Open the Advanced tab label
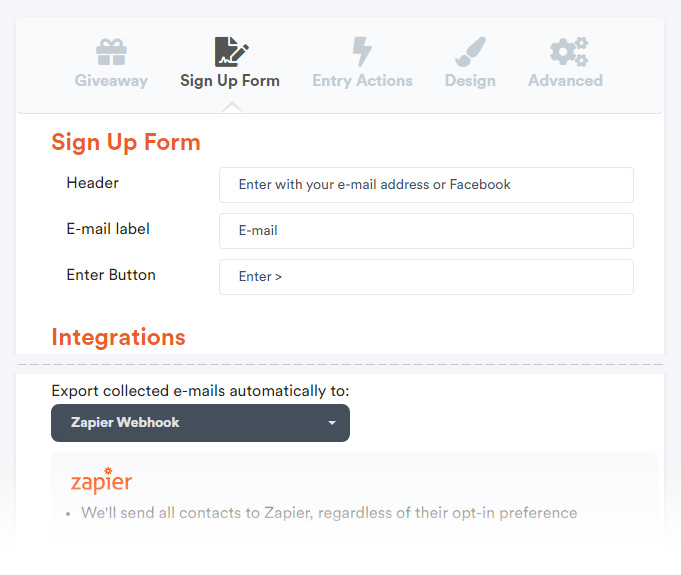The height and width of the screenshot is (575, 681). coord(565,80)
